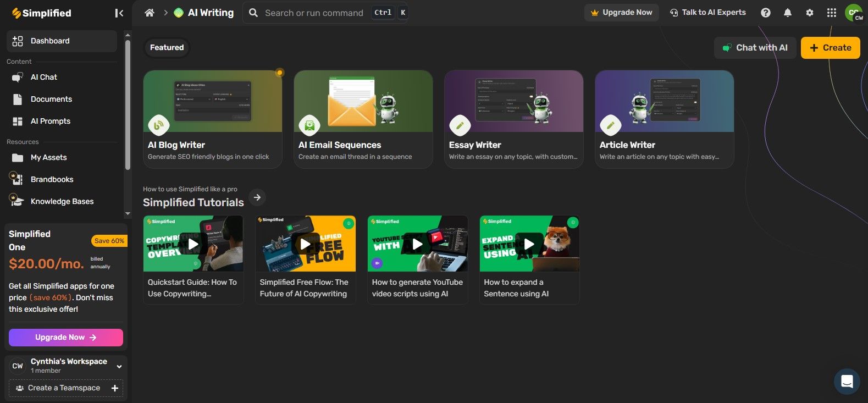This screenshot has height=403, width=868.
Task: Focus the Search or run command field
Action: point(325,13)
